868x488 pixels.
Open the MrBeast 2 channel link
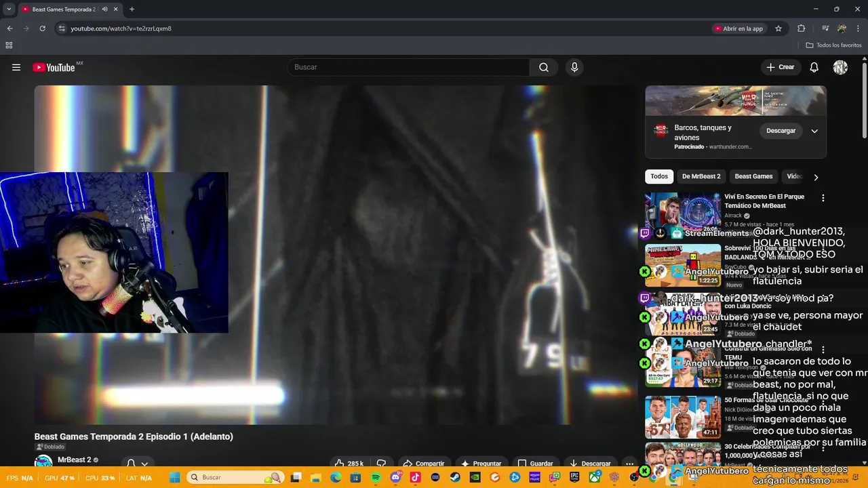[x=74, y=460]
